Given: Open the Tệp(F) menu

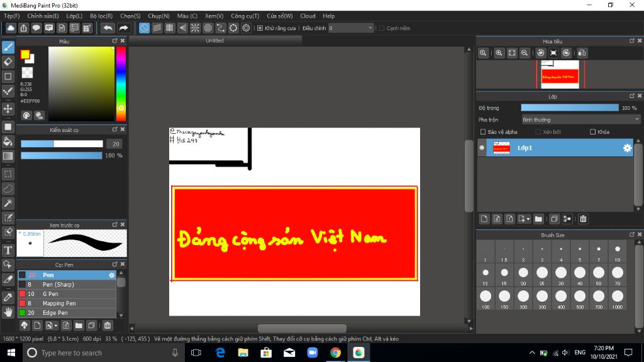Looking at the screenshot, I should pos(11,16).
